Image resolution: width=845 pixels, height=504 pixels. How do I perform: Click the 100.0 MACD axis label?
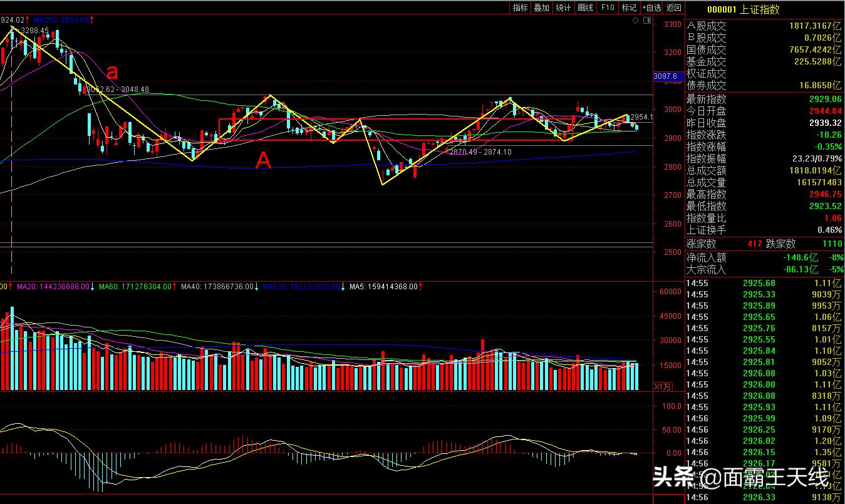click(672, 406)
